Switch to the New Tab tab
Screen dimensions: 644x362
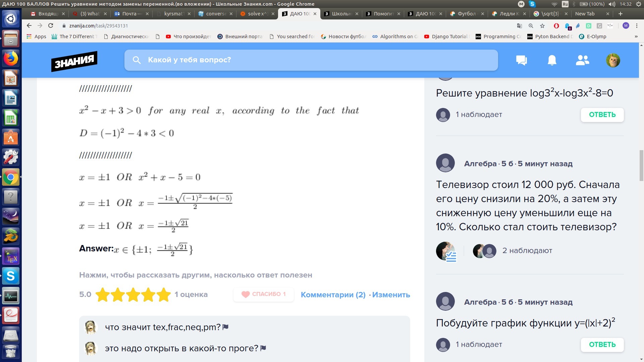point(585,14)
